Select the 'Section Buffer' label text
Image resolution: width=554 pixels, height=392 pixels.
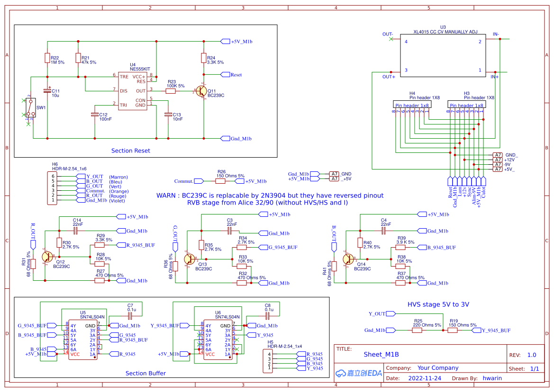pos(145,373)
